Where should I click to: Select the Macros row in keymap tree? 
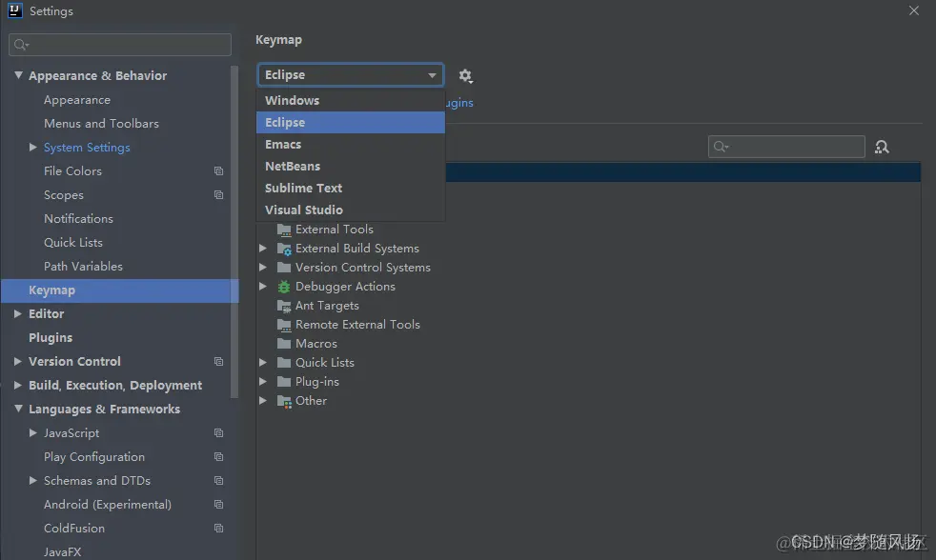click(315, 344)
